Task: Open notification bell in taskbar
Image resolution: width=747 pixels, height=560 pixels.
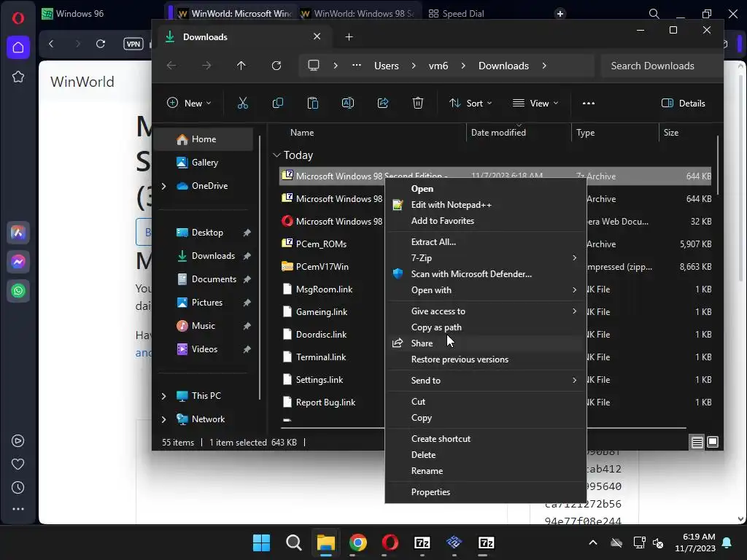Action: click(x=727, y=542)
